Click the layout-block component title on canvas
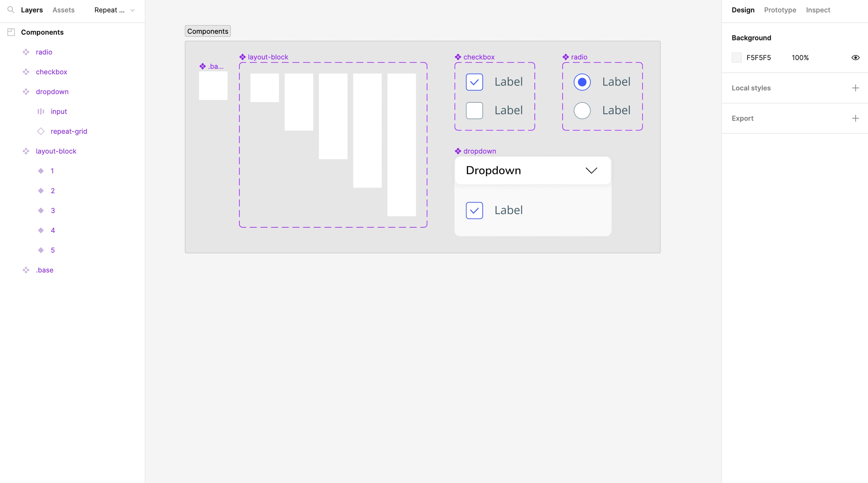The image size is (868, 483). click(268, 57)
